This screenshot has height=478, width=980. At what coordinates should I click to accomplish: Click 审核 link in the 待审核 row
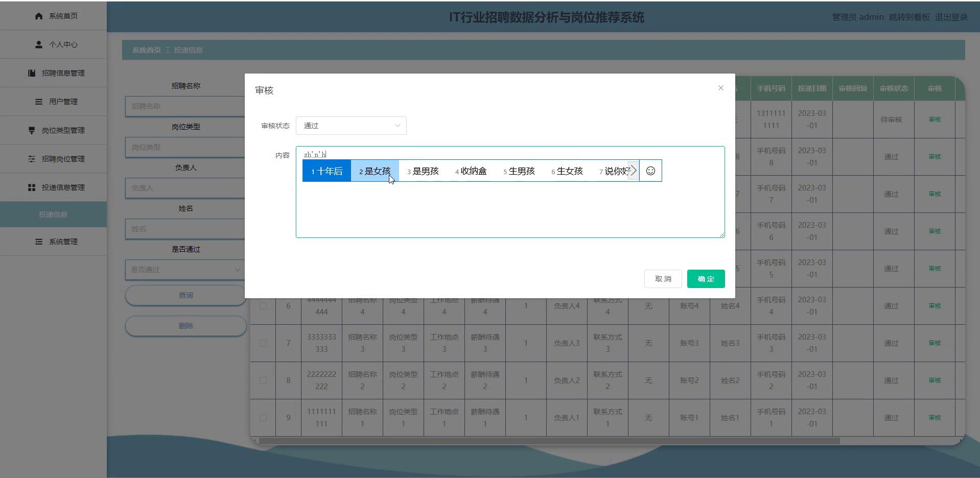click(x=935, y=119)
